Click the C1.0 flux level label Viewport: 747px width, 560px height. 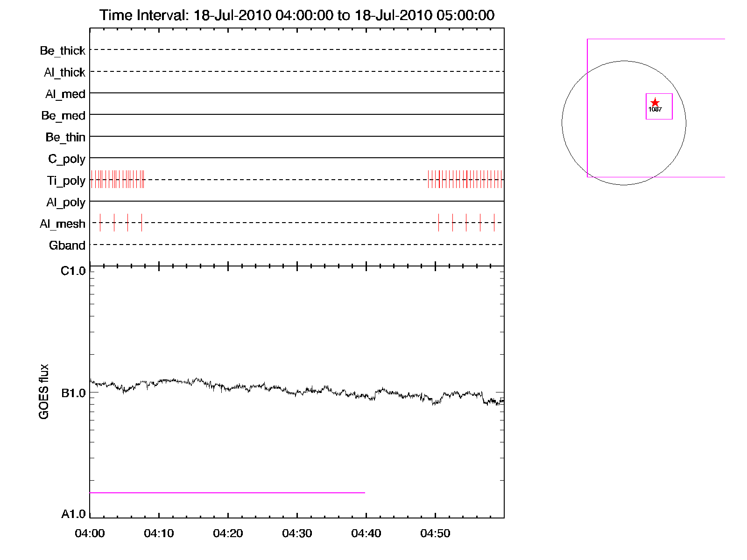pos(73,271)
